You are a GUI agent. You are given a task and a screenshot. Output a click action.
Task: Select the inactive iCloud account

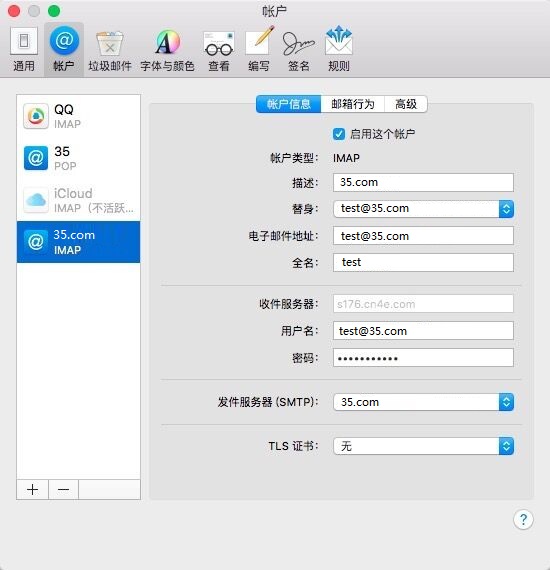tap(79, 200)
